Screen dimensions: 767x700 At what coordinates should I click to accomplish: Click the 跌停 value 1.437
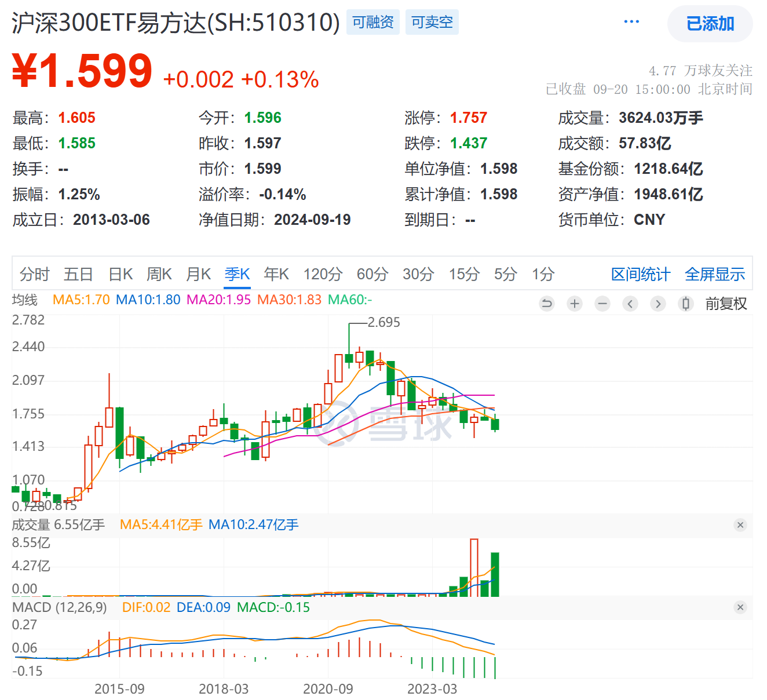[469, 143]
